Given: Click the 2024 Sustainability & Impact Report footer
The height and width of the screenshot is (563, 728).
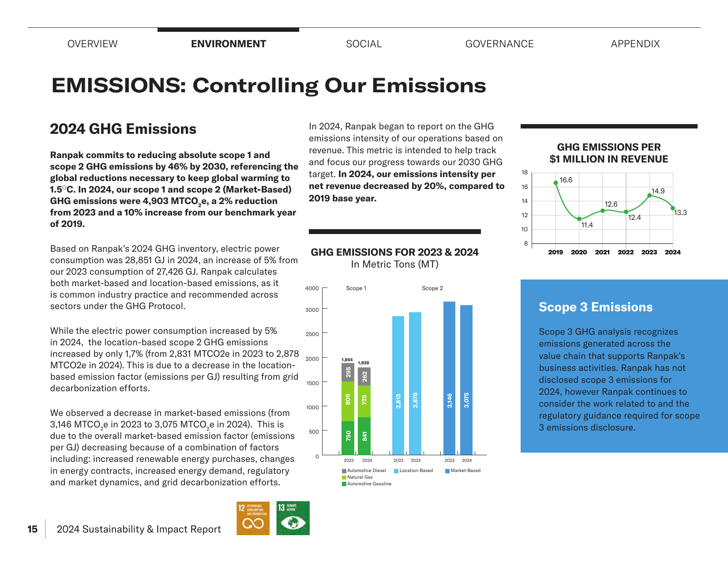Looking at the screenshot, I should pos(139,529).
